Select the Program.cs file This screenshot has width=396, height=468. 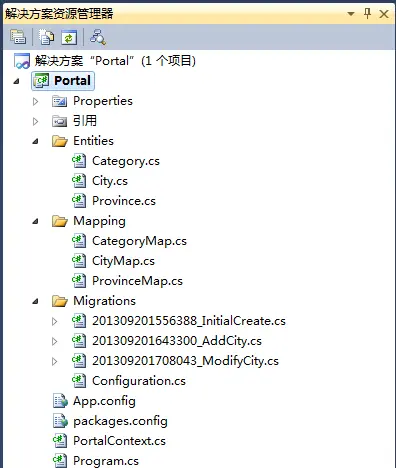[106, 461]
